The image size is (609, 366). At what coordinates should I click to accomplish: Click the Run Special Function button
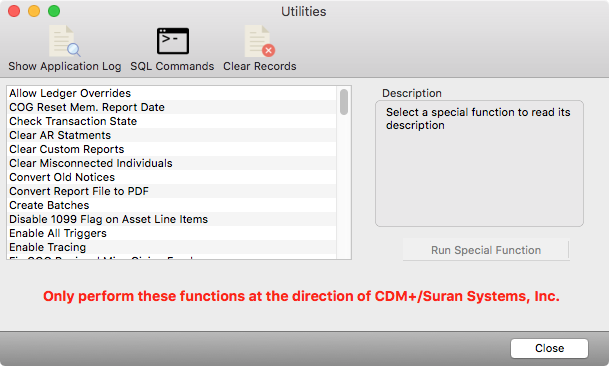486,250
